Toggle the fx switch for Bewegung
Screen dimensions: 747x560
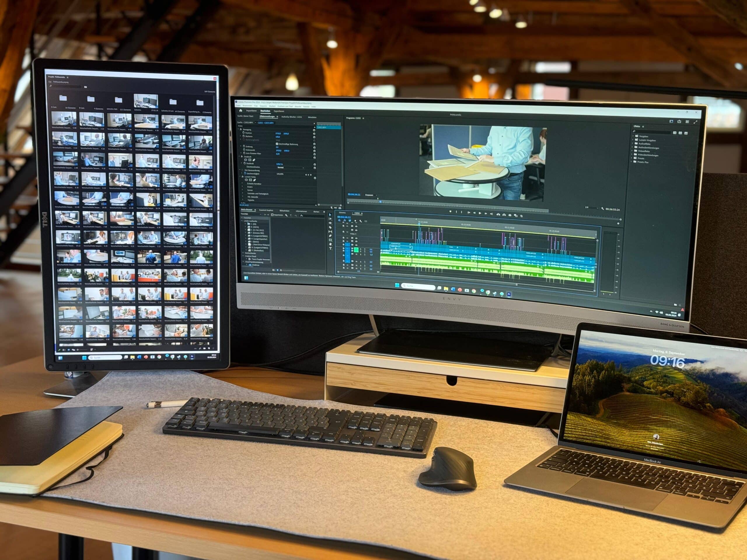[x=241, y=129]
